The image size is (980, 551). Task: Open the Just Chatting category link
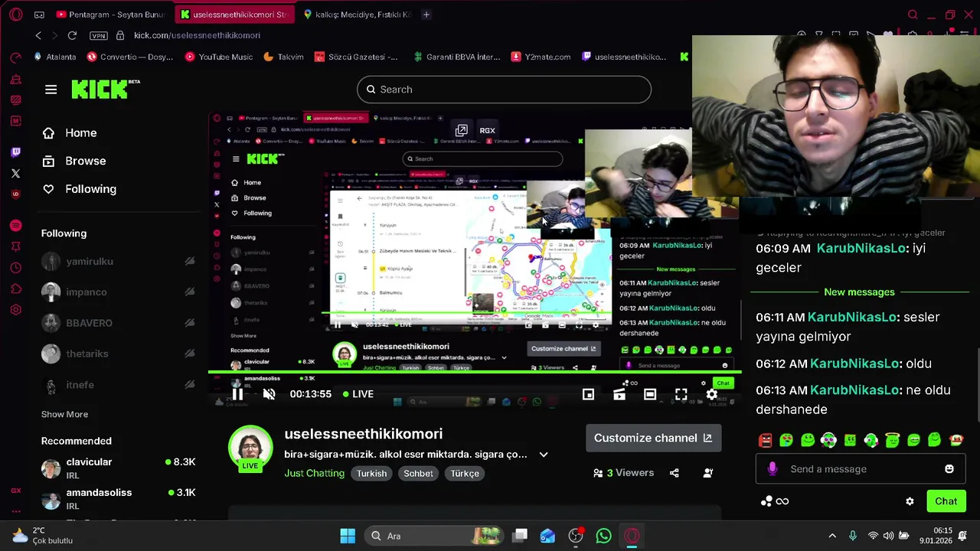[x=314, y=474]
